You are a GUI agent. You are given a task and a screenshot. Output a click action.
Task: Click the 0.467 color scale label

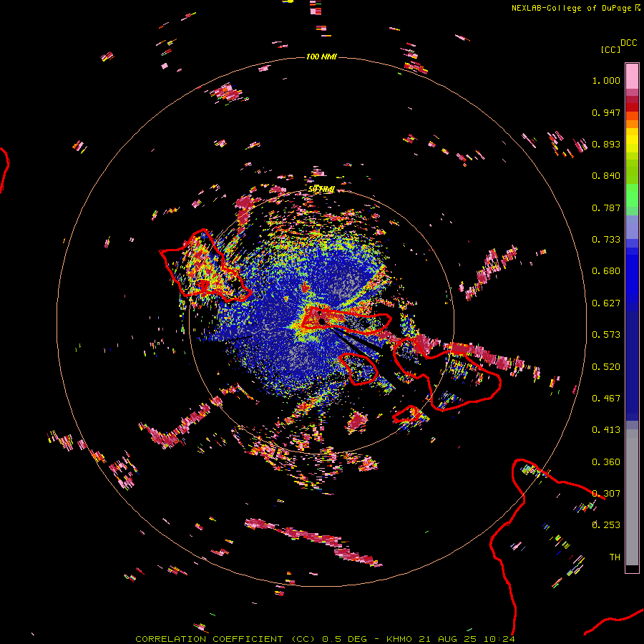[606, 399]
